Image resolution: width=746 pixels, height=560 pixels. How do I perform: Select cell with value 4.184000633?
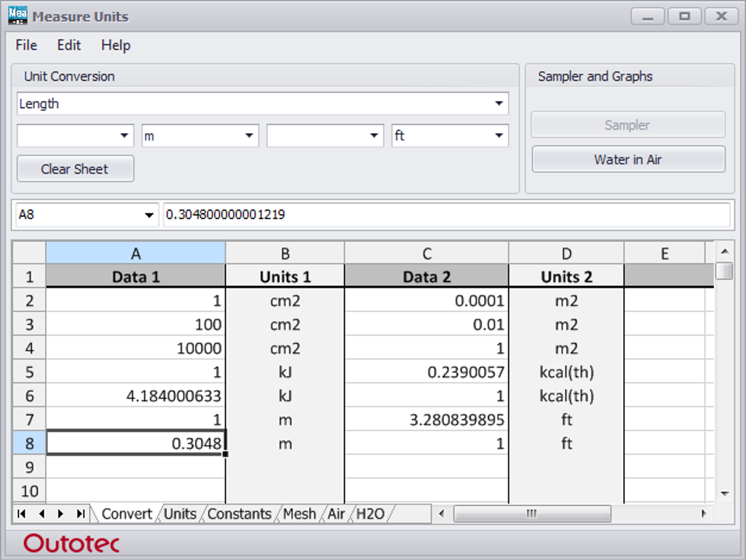coord(135,396)
